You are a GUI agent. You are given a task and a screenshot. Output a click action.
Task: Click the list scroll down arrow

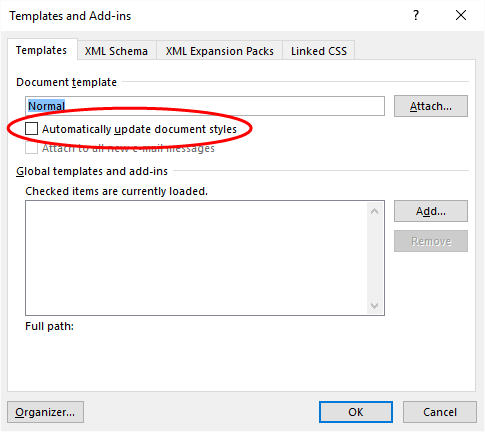click(375, 305)
